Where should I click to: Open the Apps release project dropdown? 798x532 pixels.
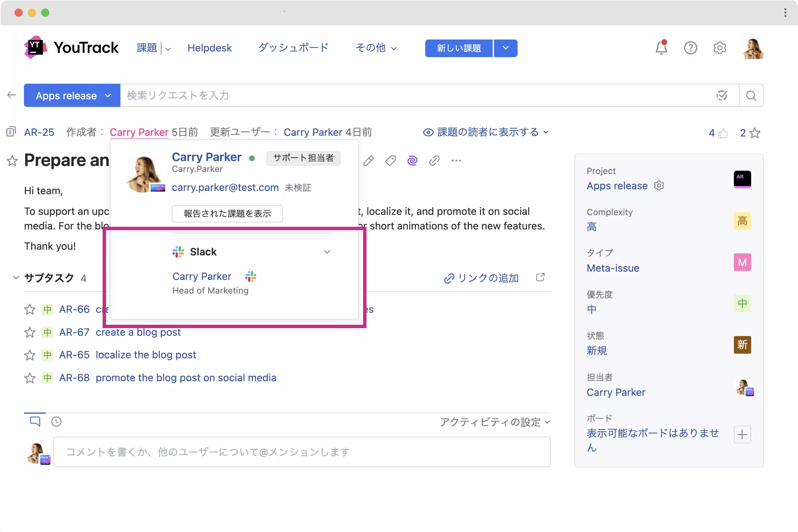click(x=72, y=96)
